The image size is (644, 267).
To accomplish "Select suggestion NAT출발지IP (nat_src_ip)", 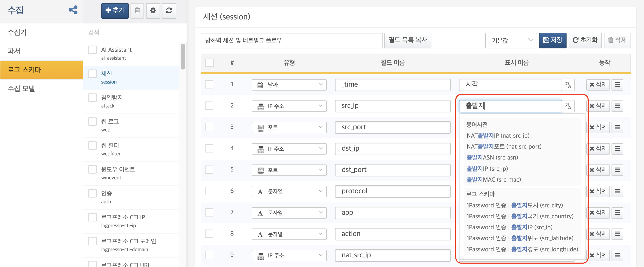I will 498,136.
